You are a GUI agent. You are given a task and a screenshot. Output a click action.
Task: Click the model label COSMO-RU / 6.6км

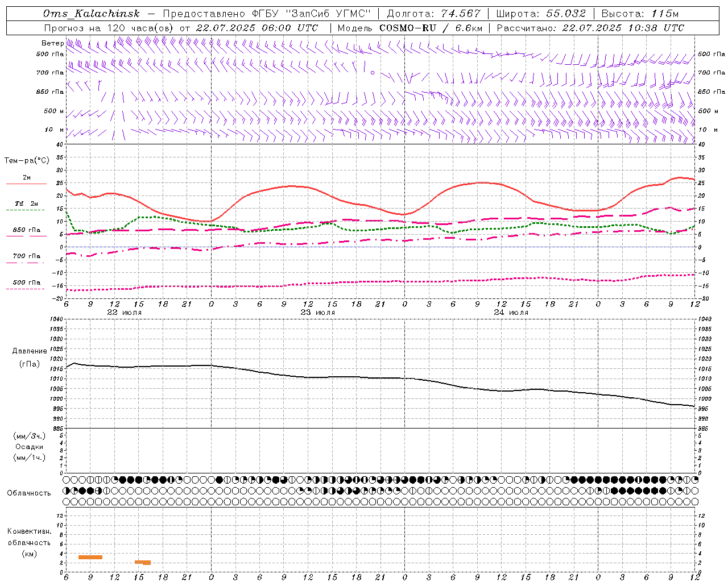point(431,28)
